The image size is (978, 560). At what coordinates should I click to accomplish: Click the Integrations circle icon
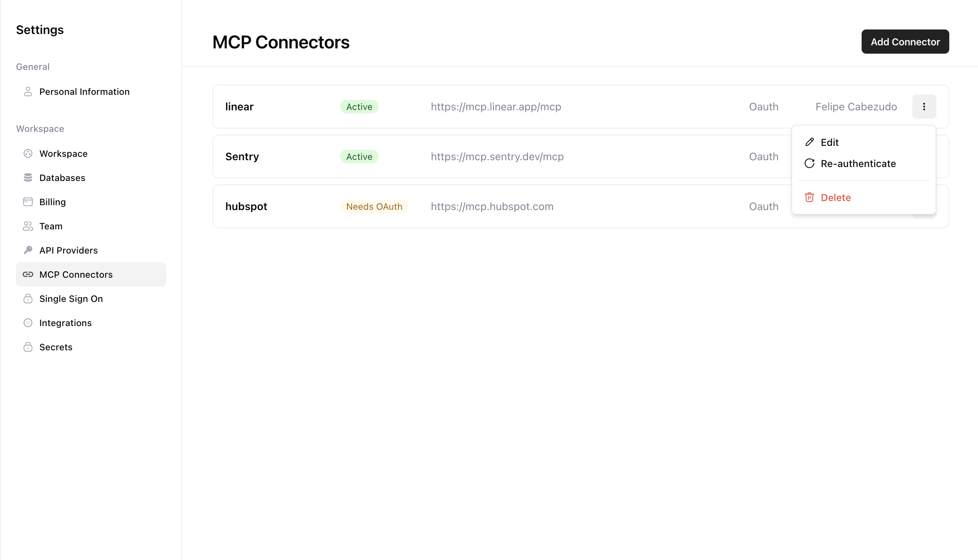[28, 323]
